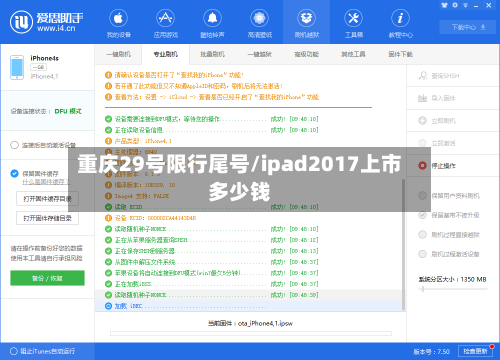Click the 查询SHSH search icon
Screen dimensions: 500x360
coord(423,76)
